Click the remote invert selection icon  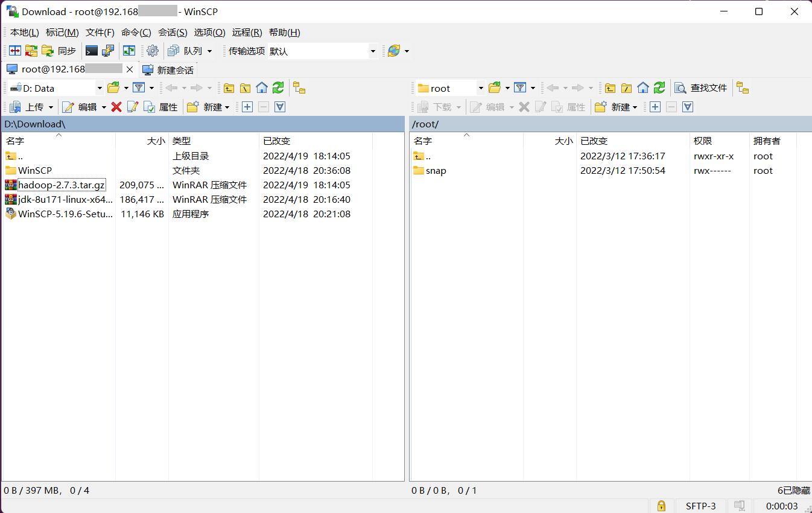(687, 107)
